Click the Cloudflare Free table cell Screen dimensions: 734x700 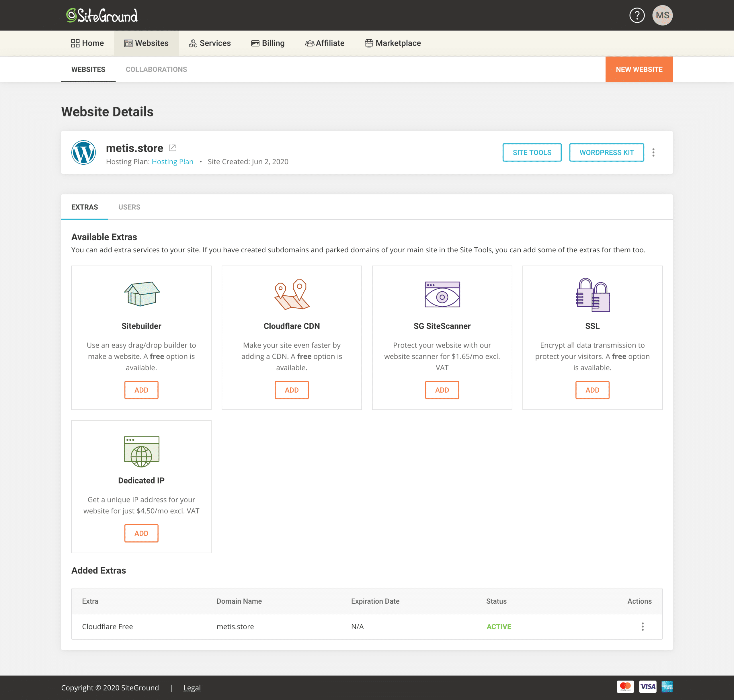108,627
